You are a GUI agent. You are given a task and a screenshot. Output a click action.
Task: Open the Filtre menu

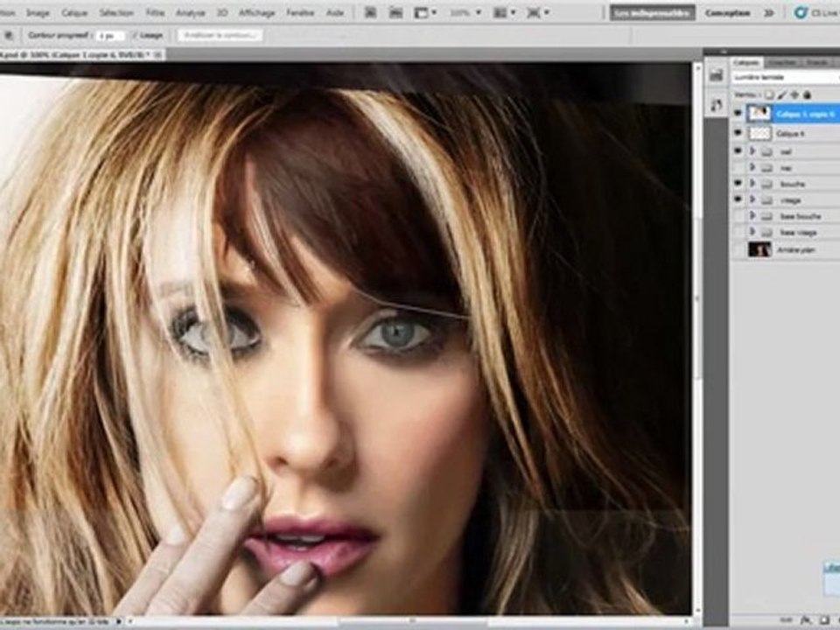click(156, 12)
